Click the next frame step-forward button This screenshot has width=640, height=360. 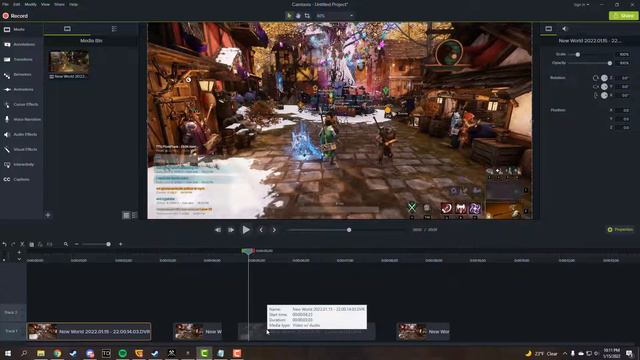point(231,230)
